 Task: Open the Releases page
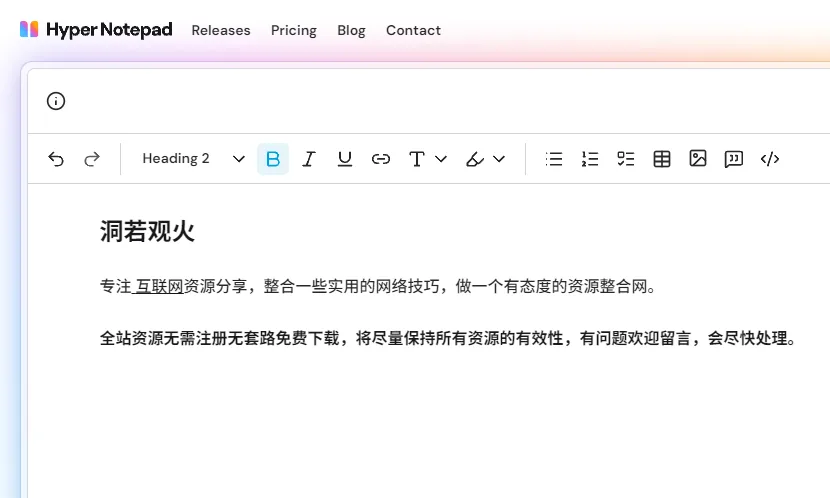[221, 31]
